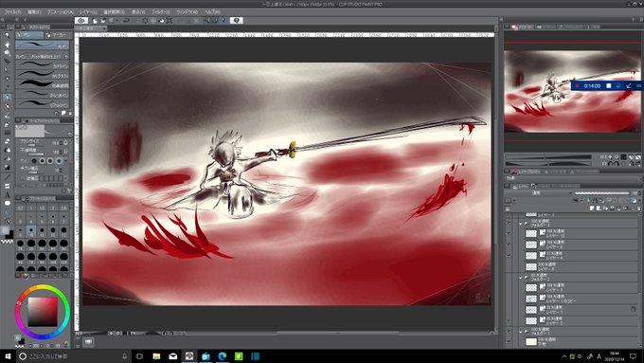Screen dimensions: 644x363
Task: Click the navigator zoom slider
Action: click(x=548, y=157)
